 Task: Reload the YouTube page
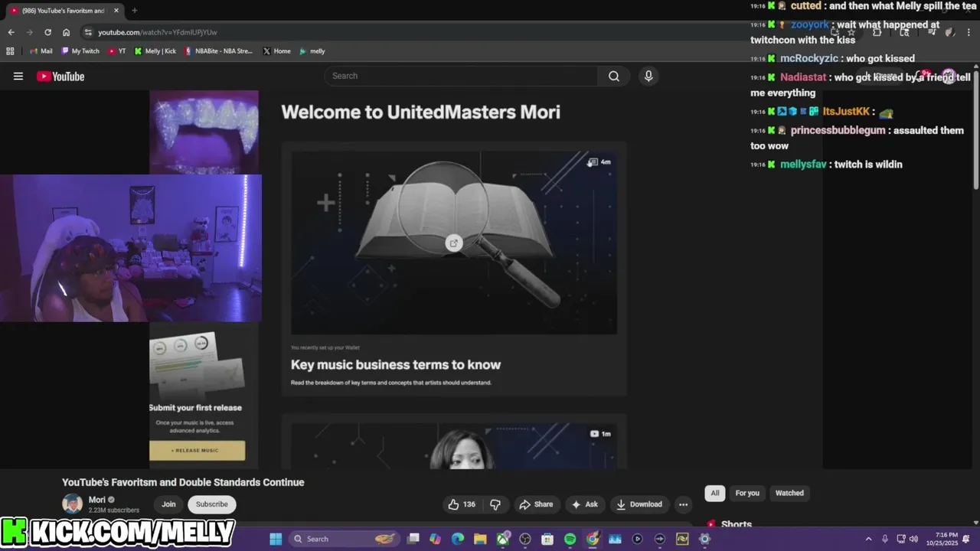tap(47, 32)
